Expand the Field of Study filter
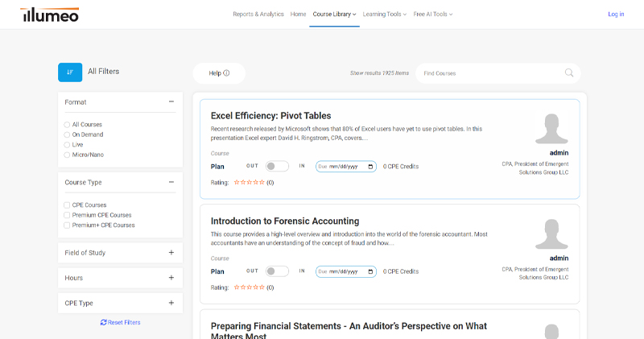 (x=171, y=253)
